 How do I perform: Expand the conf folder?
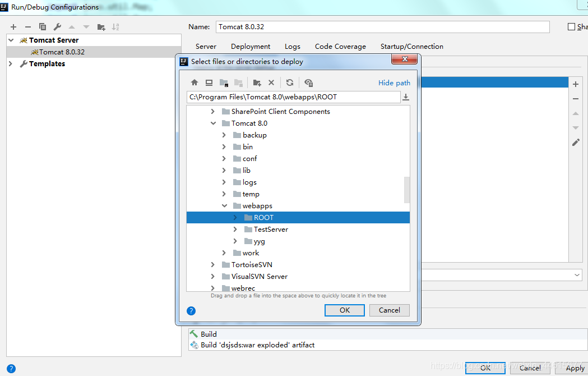point(224,158)
